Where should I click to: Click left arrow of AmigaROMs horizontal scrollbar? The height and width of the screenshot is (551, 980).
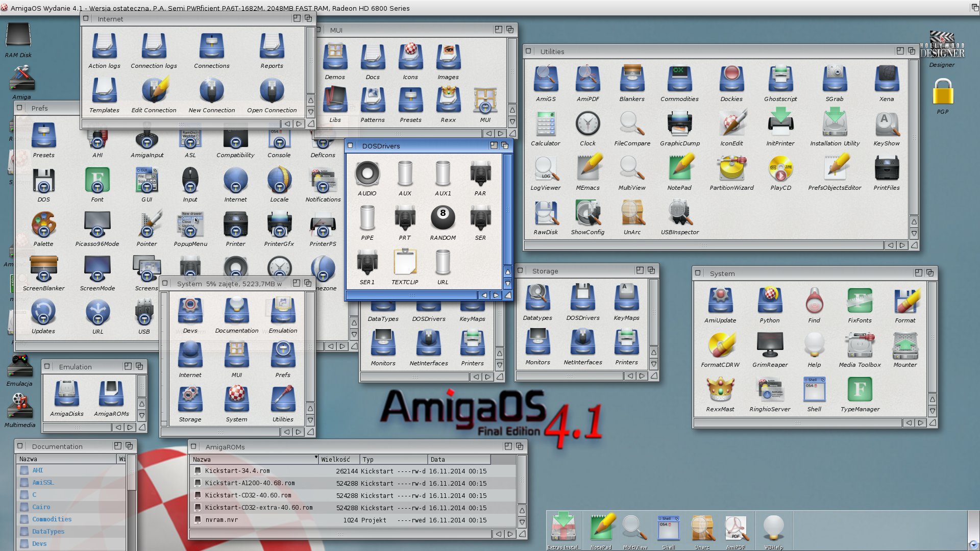(498, 534)
